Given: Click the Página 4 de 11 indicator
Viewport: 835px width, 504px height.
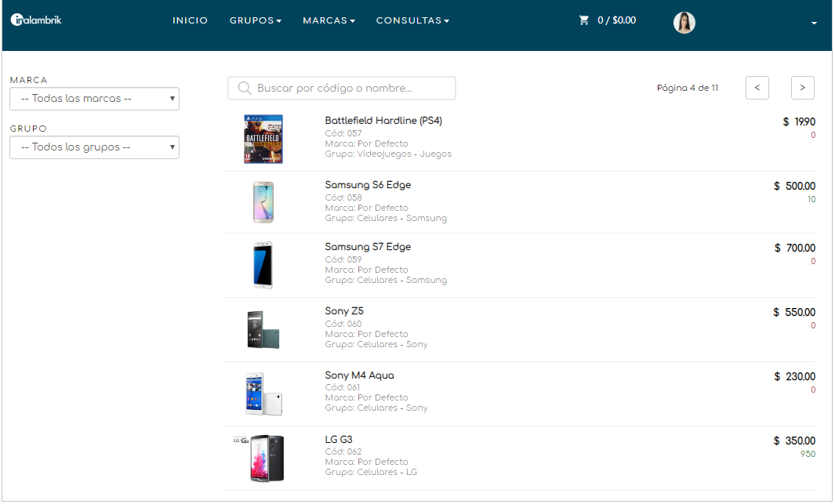Looking at the screenshot, I should pos(688,88).
